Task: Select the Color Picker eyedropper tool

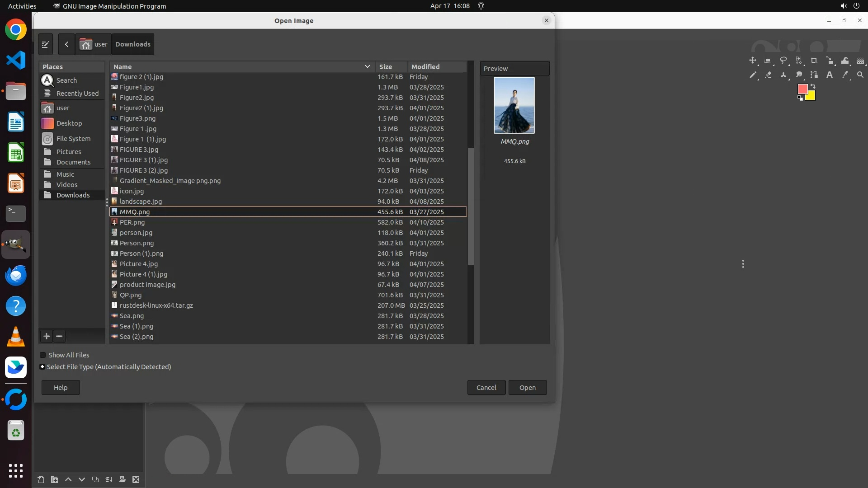Action: (x=845, y=75)
